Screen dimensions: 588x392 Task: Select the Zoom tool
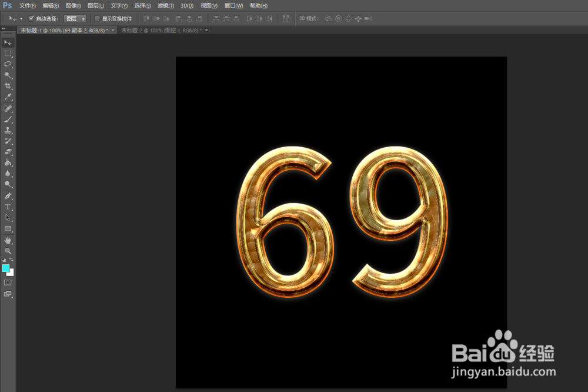click(x=8, y=251)
